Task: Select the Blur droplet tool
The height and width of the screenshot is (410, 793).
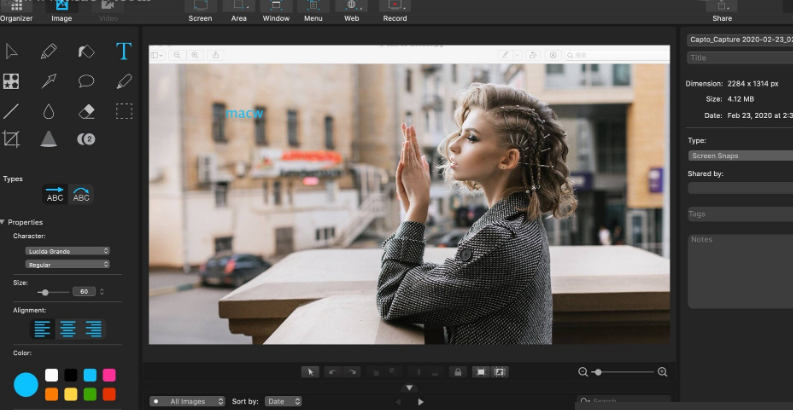Action: click(48, 111)
